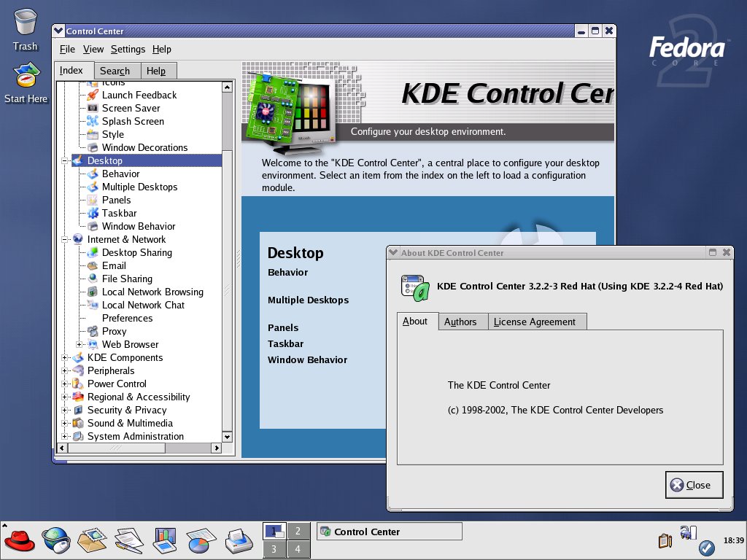The width and height of the screenshot is (747, 560).
Task: Open the printer manager icon in panel
Action: 238,540
